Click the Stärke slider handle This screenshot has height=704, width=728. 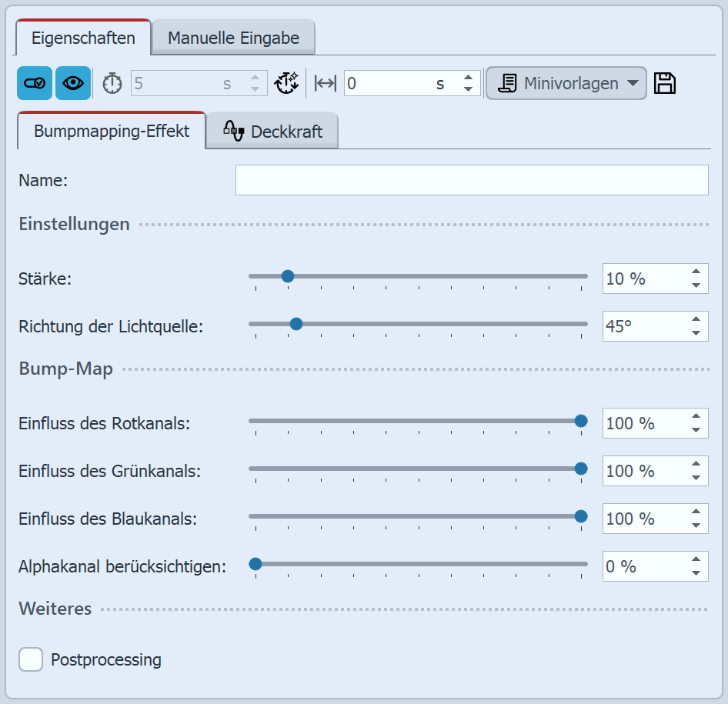[287, 276]
